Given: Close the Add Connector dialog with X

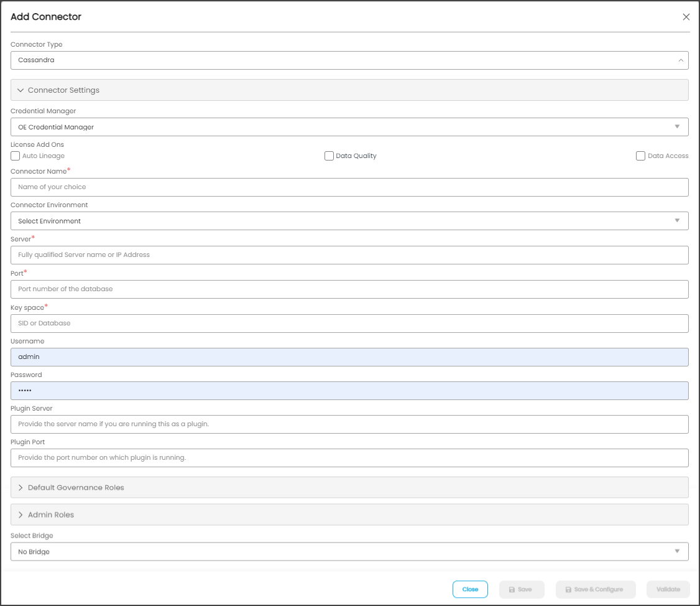Looking at the screenshot, I should coord(686,17).
